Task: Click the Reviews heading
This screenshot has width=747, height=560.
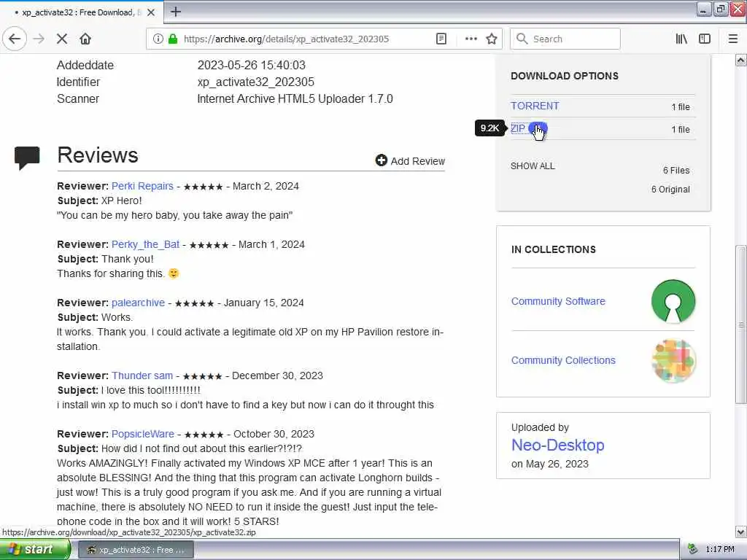Action: pyautogui.click(x=98, y=155)
